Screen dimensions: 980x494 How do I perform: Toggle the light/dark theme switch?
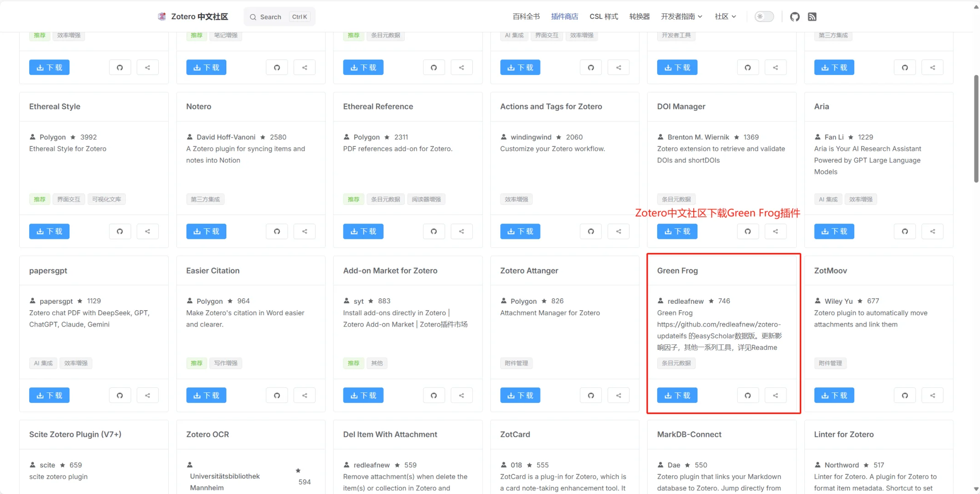764,17
